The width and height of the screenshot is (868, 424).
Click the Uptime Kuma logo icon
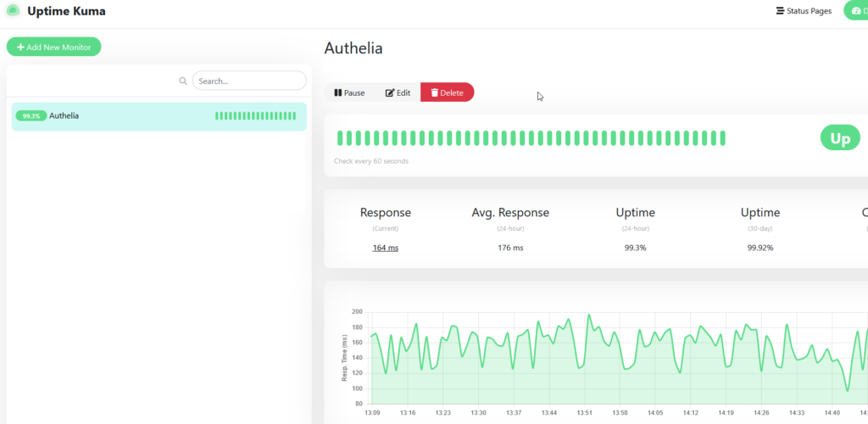point(13,10)
